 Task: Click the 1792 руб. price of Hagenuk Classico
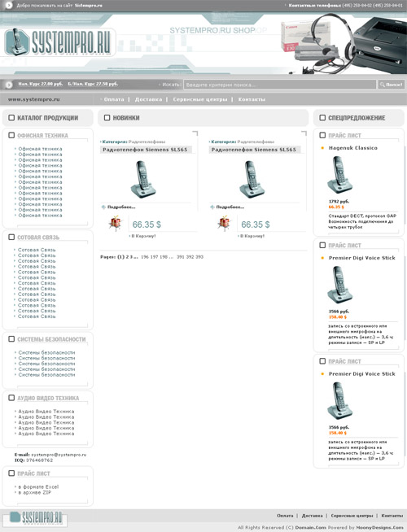click(339, 202)
